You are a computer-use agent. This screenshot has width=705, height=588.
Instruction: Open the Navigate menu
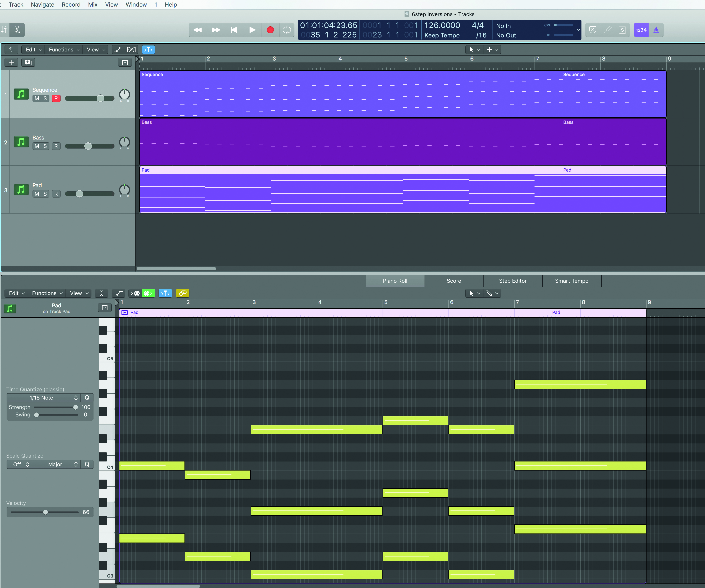tap(42, 5)
